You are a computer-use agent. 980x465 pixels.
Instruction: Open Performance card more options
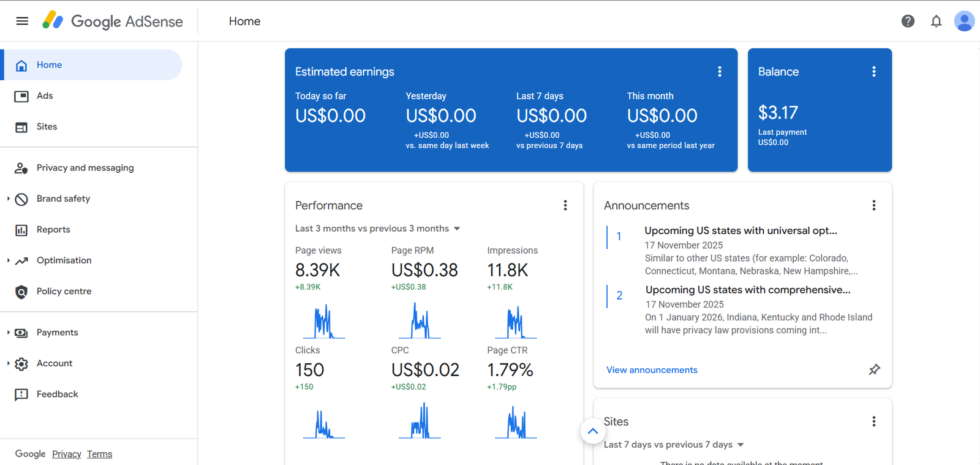click(x=565, y=205)
